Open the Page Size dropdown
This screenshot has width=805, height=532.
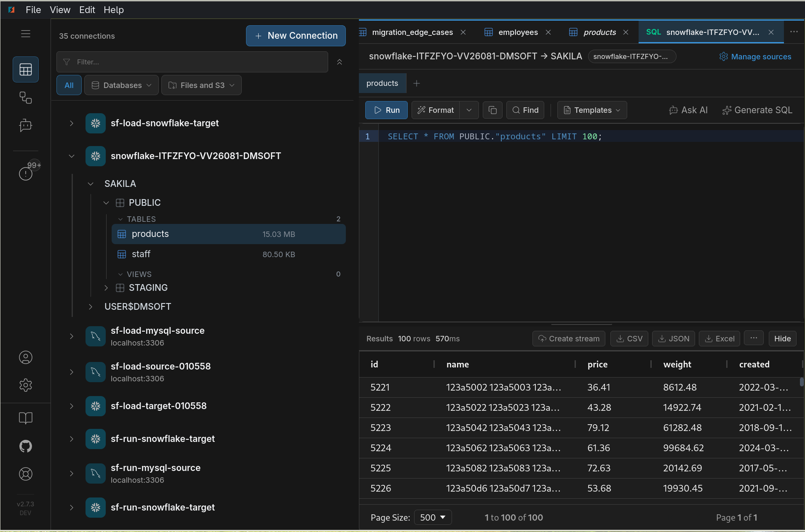433,517
